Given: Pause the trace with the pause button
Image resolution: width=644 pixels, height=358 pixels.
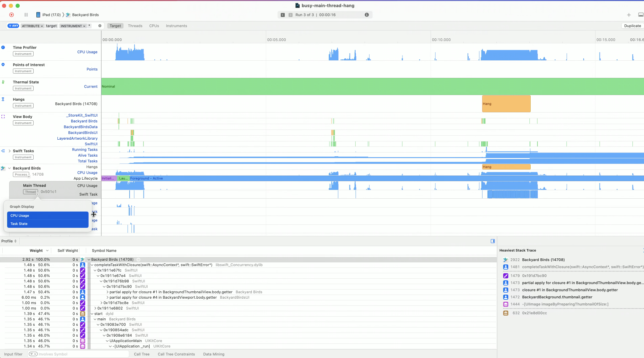Looking at the screenshot, I should pos(26,15).
